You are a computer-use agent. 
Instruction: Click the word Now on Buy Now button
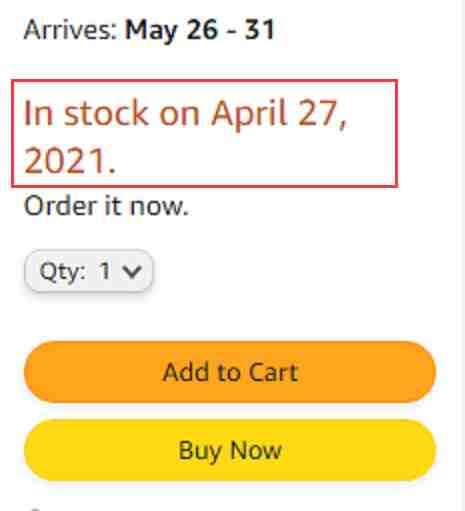[256, 450]
